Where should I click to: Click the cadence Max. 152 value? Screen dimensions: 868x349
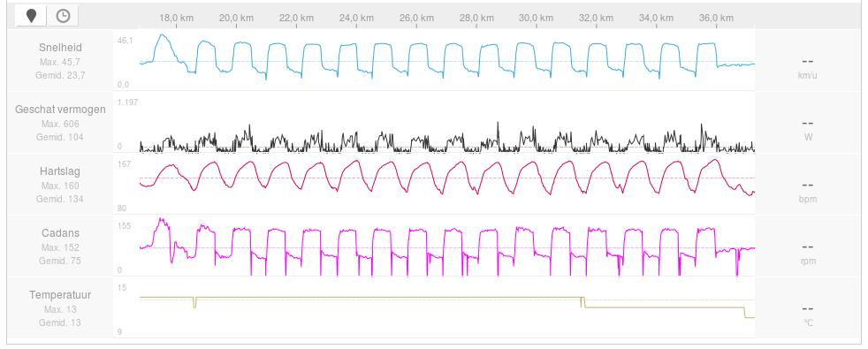(60, 247)
